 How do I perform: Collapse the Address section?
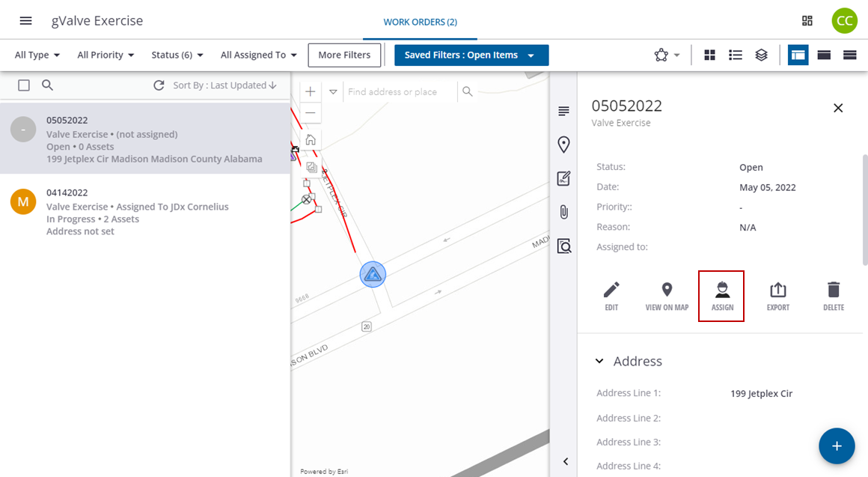pyautogui.click(x=599, y=361)
